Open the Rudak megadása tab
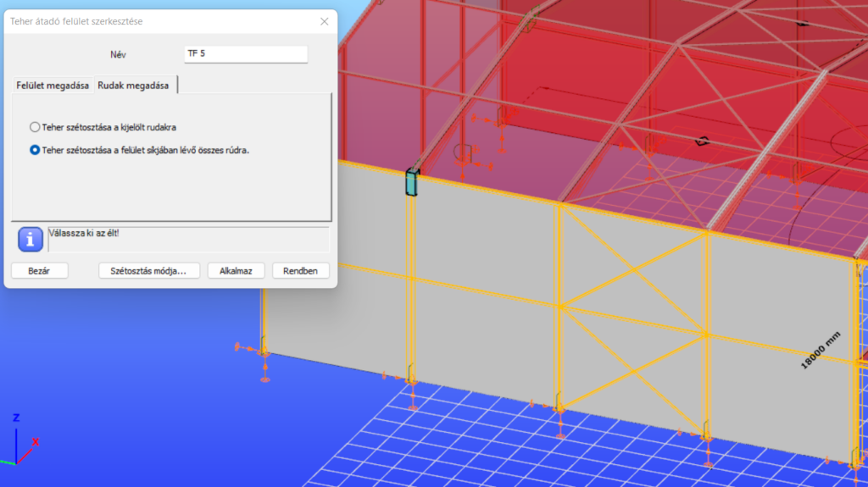The width and height of the screenshot is (868, 487). click(133, 85)
